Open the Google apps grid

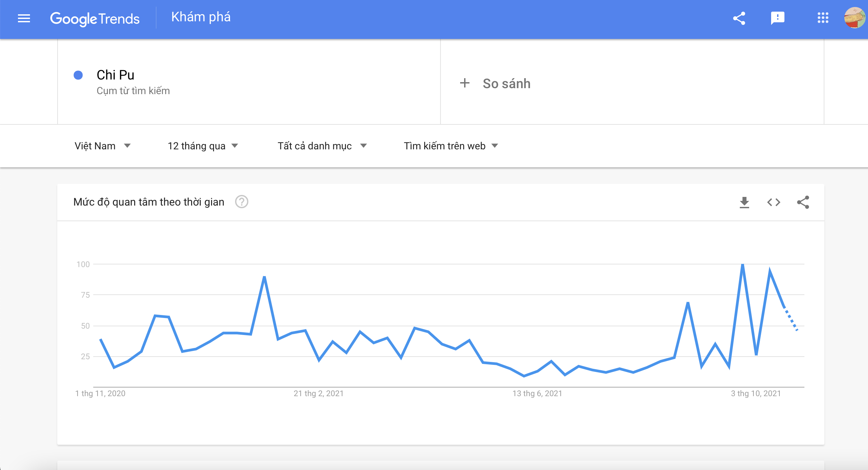tap(823, 18)
